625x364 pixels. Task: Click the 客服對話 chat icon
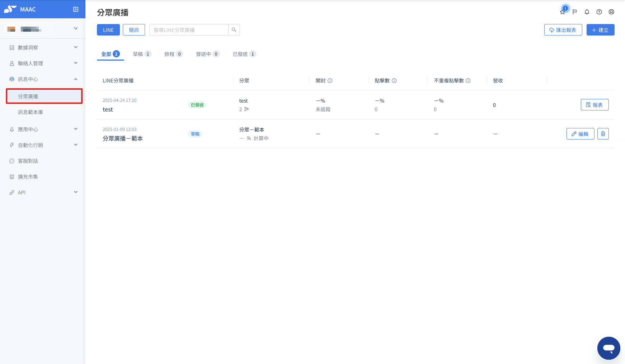12,161
